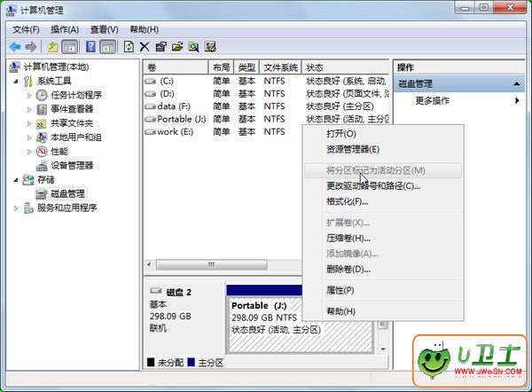Click the disk settings toolbar icon after the magnifier
Viewport: 532px width, 392px height.
tap(210, 47)
